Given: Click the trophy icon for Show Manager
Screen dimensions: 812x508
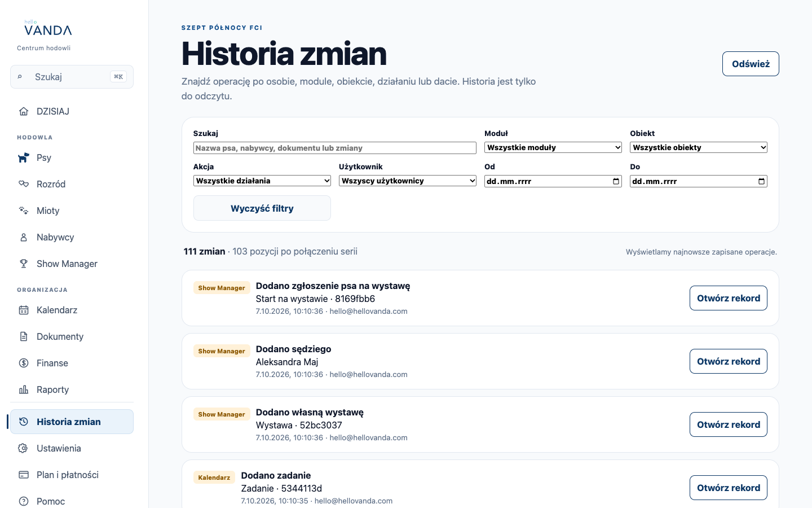Looking at the screenshot, I should coord(24,264).
